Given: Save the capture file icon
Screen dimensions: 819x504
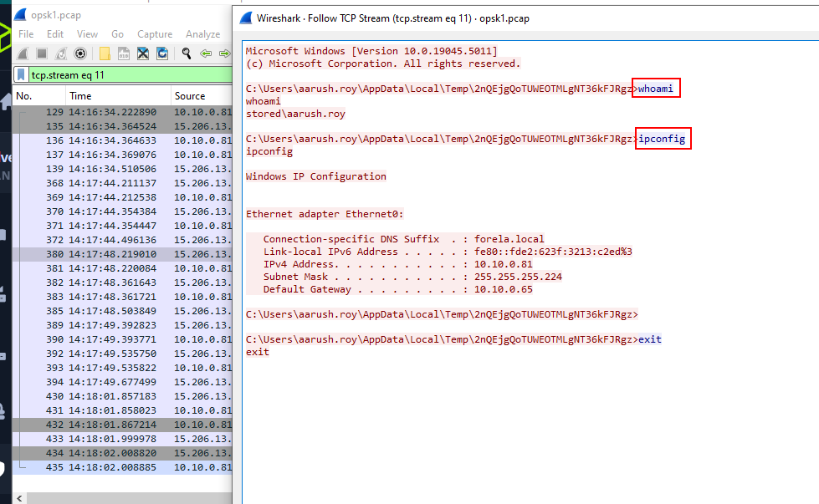Looking at the screenshot, I should (x=123, y=53).
